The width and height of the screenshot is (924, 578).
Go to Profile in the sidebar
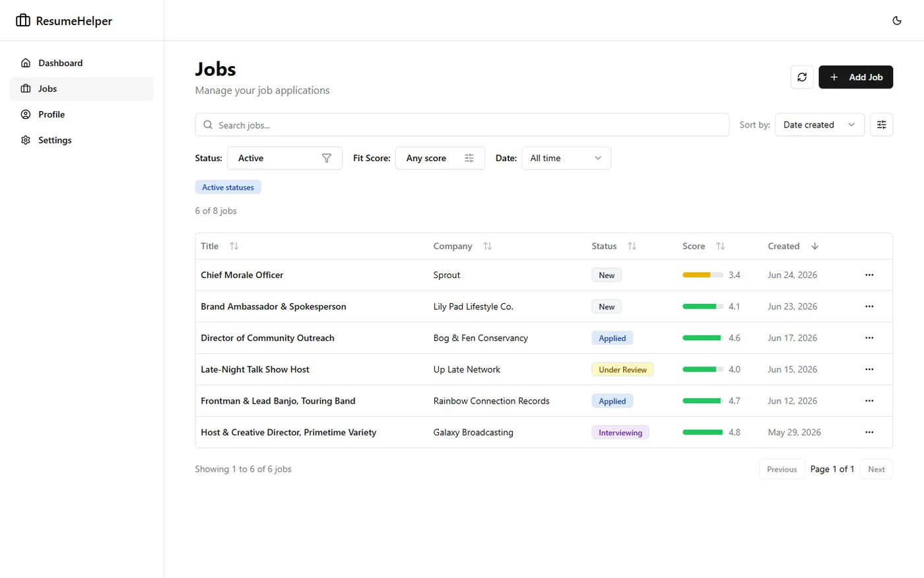point(81,114)
